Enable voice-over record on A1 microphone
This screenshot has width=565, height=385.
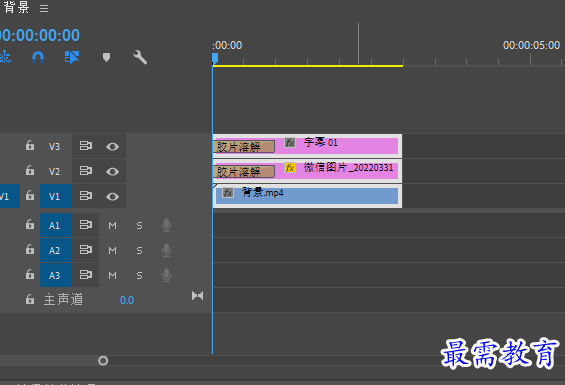click(x=166, y=225)
